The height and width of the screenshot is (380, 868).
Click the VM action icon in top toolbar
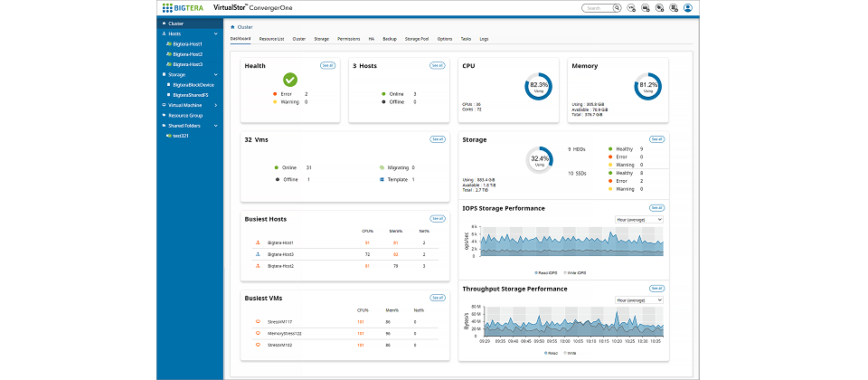[631, 8]
